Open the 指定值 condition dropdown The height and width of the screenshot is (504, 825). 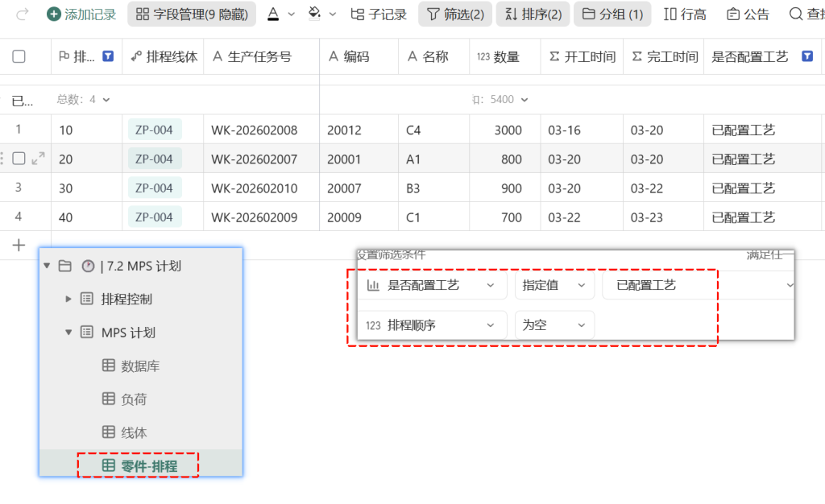coord(554,285)
